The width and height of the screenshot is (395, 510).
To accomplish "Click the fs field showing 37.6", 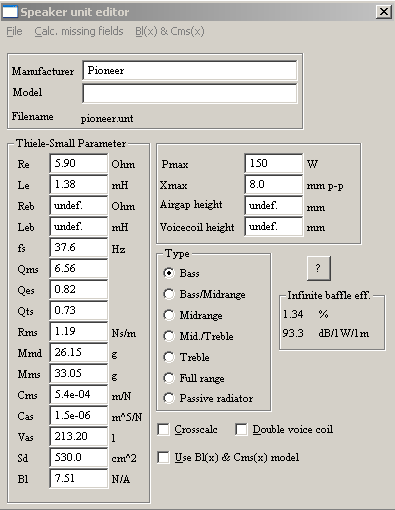I will tap(79, 247).
